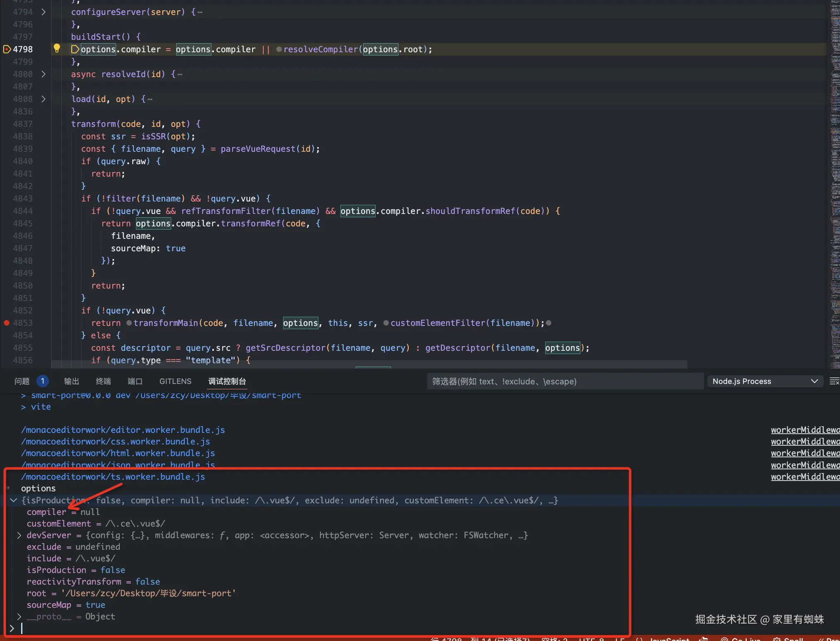This screenshot has width=840, height=641.
Task: Unfold the resolveId block at line 4800
Action: coord(44,74)
